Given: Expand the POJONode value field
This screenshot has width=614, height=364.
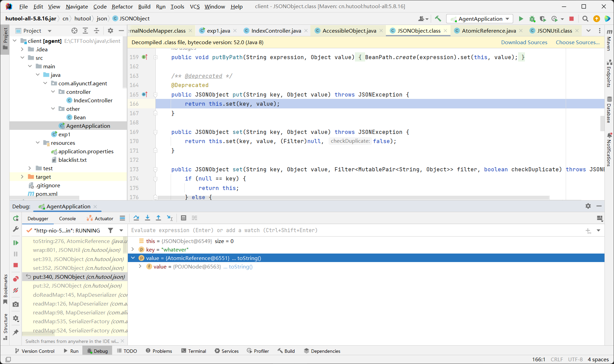Looking at the screenshot, I should click(140, 266).
